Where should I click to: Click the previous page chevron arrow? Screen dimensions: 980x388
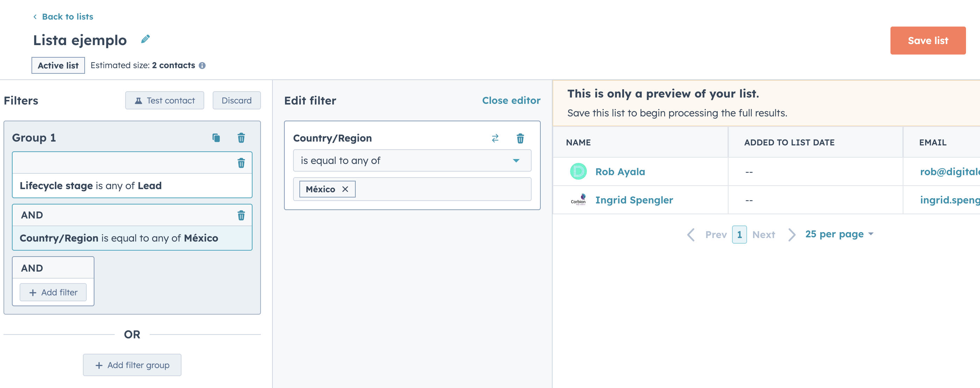coord(691,234)
